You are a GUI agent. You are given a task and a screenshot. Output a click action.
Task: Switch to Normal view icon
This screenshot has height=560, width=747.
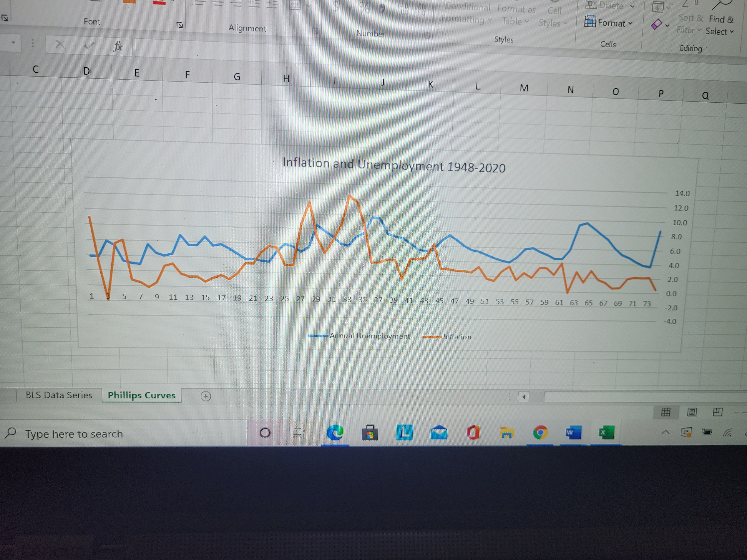[x=666, y=412]
